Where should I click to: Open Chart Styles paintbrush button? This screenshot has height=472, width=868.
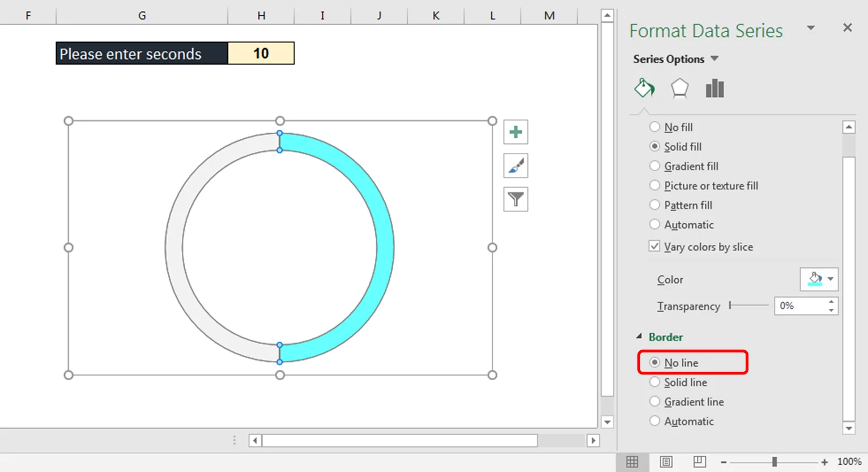pos(516,165)
